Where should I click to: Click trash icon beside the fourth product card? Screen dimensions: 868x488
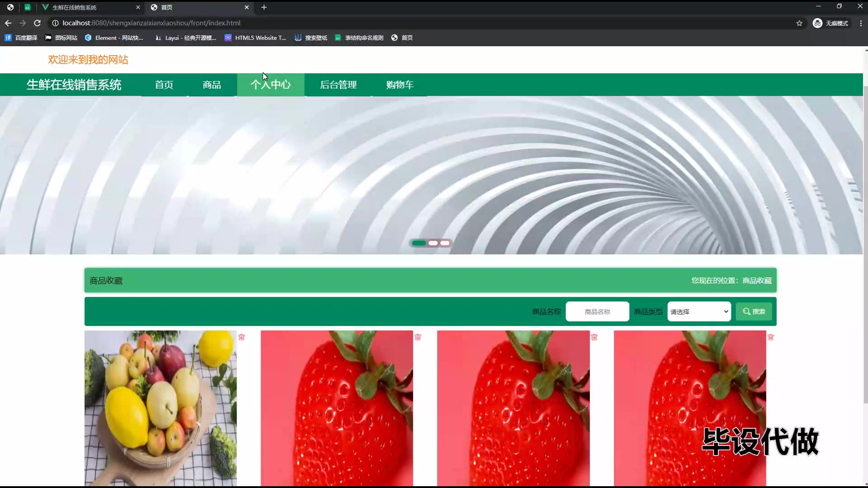coord(771,337)
